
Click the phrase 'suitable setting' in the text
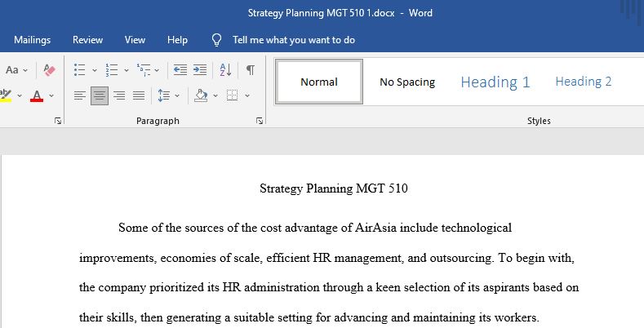point(273,317)
